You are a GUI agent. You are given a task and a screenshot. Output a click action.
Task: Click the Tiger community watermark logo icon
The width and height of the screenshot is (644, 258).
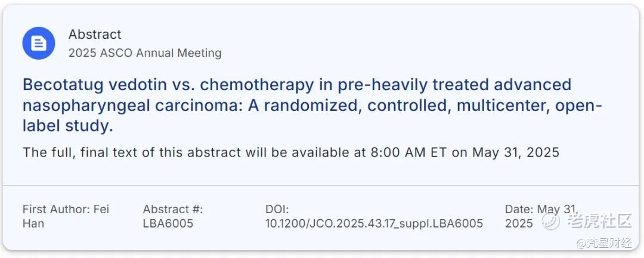[x=550, y=222]
